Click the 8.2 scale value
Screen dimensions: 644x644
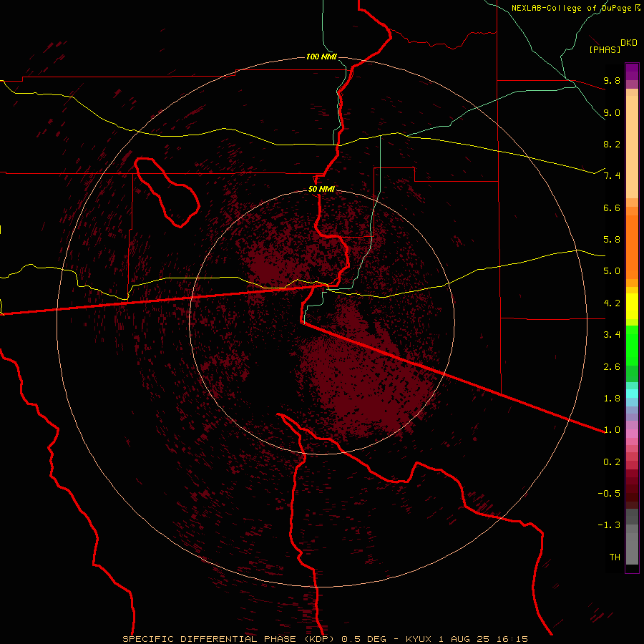coord(612,144)
